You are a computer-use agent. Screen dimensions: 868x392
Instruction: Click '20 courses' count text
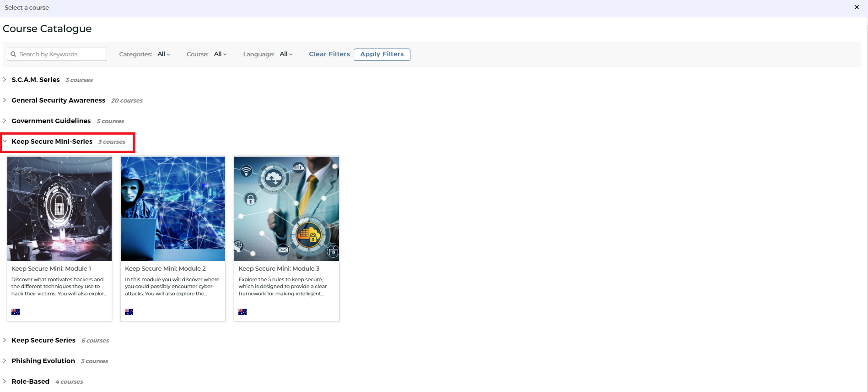click(127, 101)
